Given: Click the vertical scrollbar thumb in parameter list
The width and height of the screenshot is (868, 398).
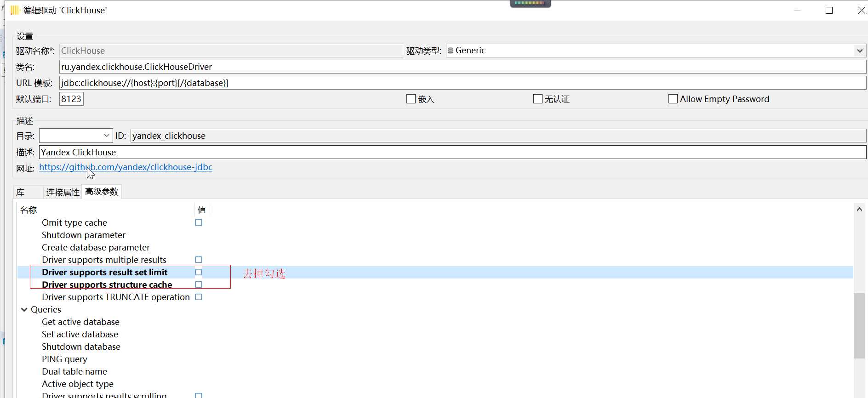Looking at the screenshot, I should tap(859, 325).
